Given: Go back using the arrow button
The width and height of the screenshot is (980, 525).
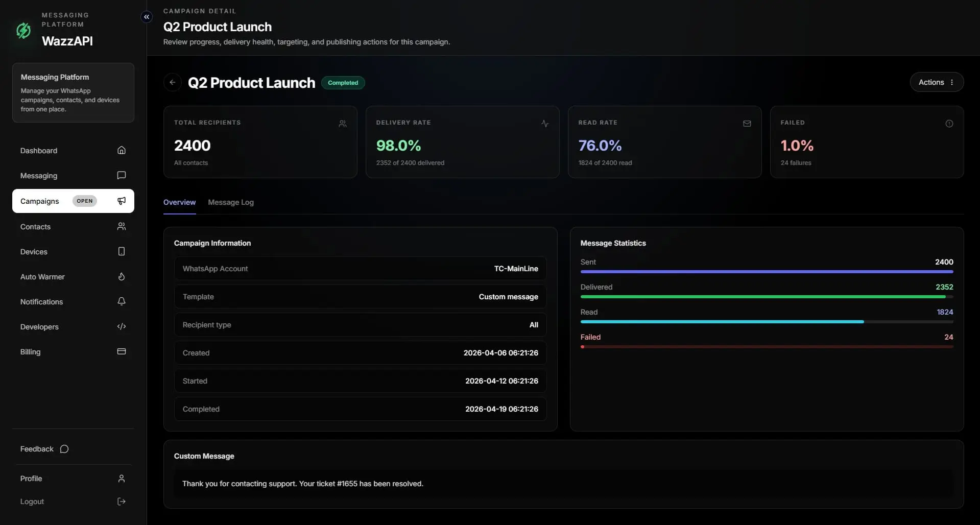Looking at the screenshot, I should [x=173, y=82].
